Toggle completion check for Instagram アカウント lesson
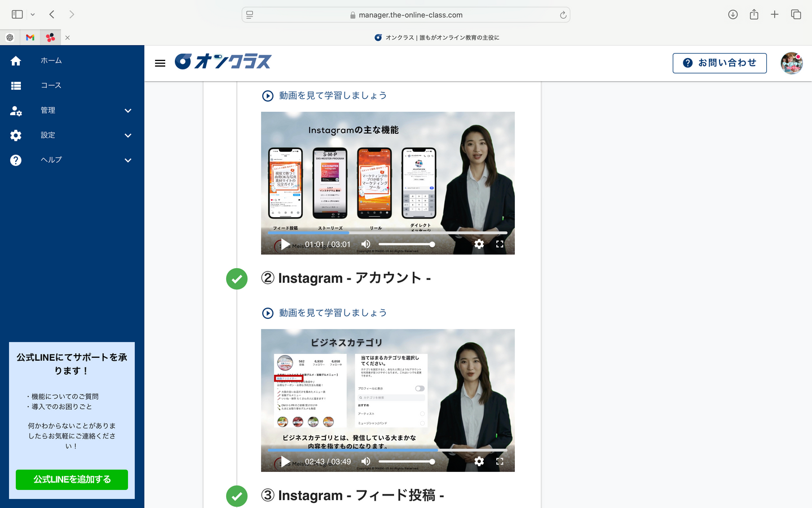812x508 pixels. point(237,278)
